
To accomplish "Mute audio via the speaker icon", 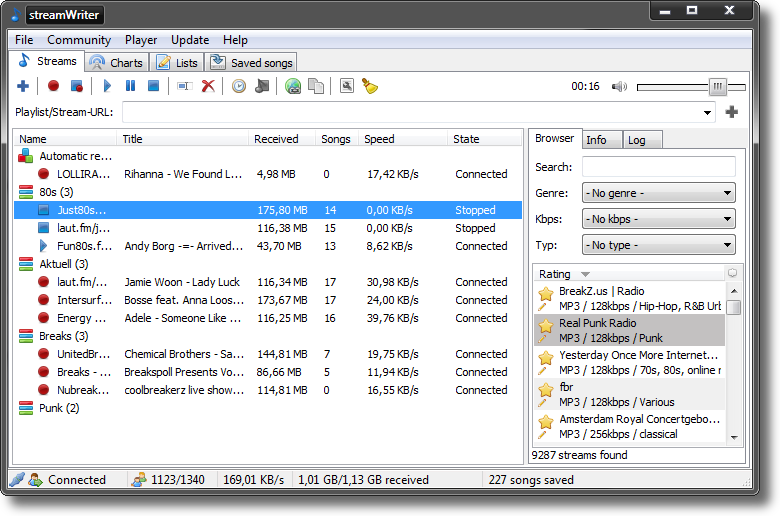I will [x=619, y=87].
